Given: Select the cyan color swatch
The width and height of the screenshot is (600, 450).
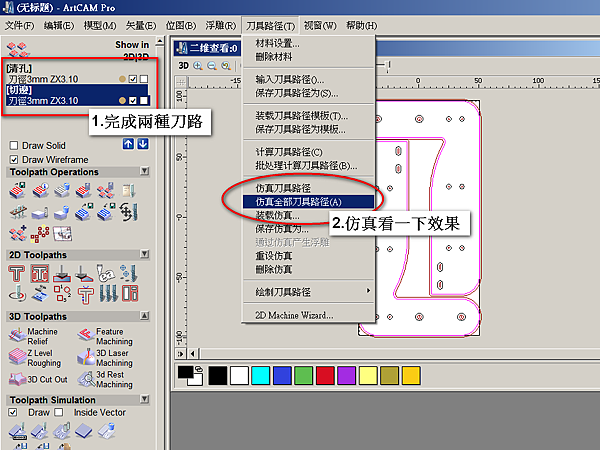Looking at the screenshot, I should (x=261, y=375).
